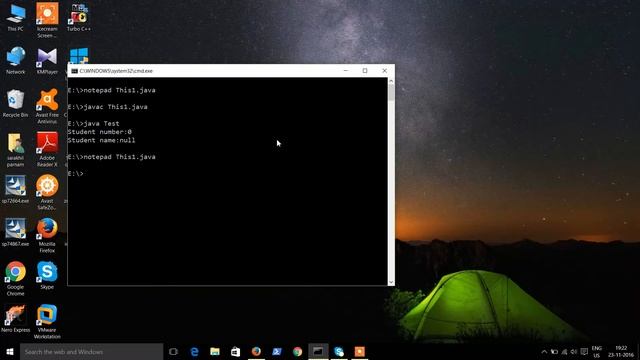Viewport: 640px width, 360px height.
Task: Launch Avast SafeZone browser shortcut
Action: coord(47,193)
